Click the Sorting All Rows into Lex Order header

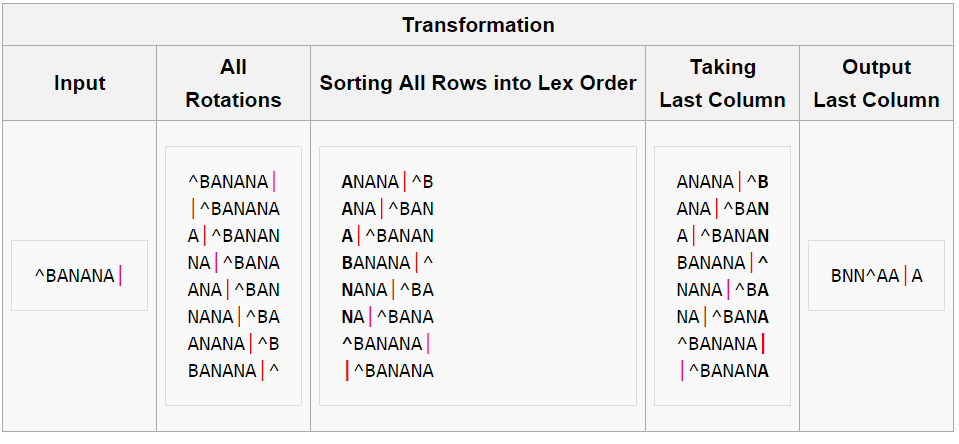[478, 83]
